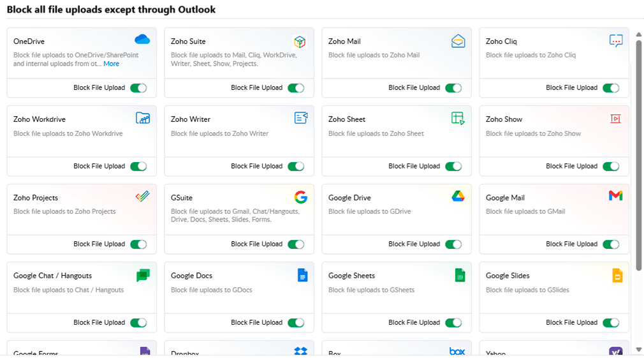Click the Zoho Cliq chat icon
The width and height of the screenshot is (644, 358).
616,41
